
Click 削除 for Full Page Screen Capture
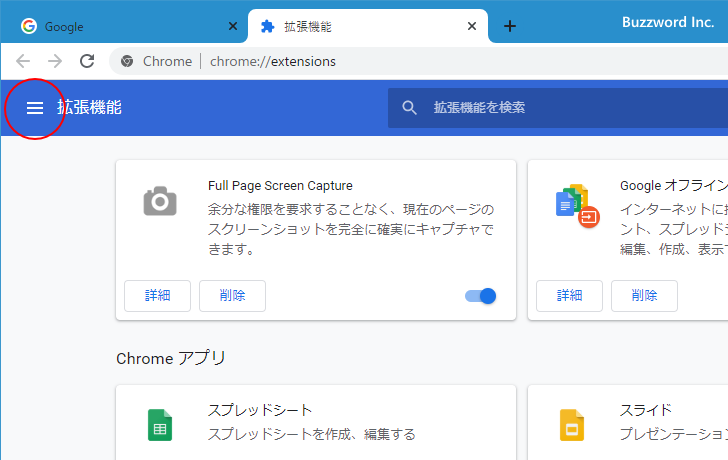pyautogui.click(x=233, y=296)
